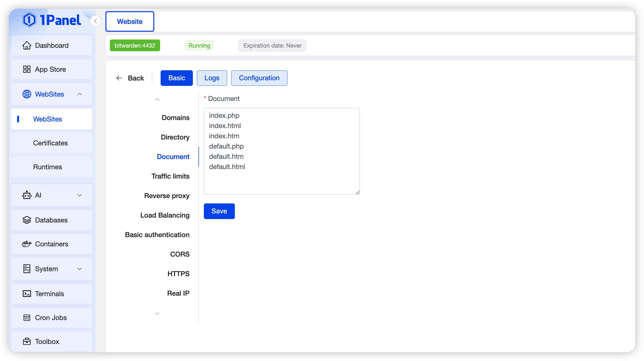Open the Toolbox briefcase icon
The height and width of the screenshot is (361, 644).
click(27, 341)
